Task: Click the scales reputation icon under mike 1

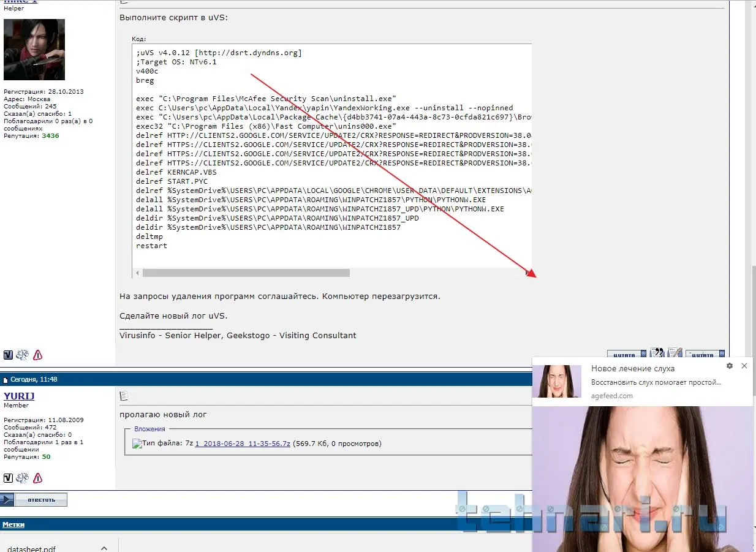Action: [23, 355]
